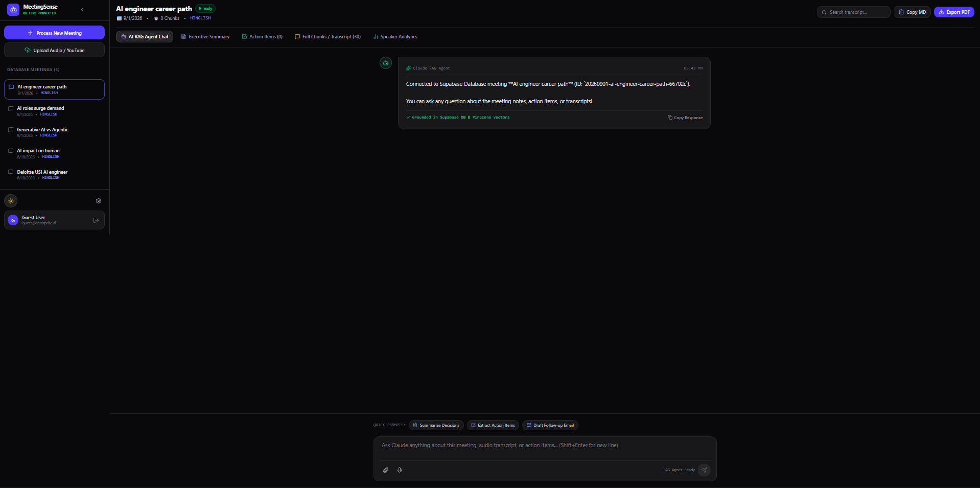Switch to Speaker Analytics tab

click(395, 37)
